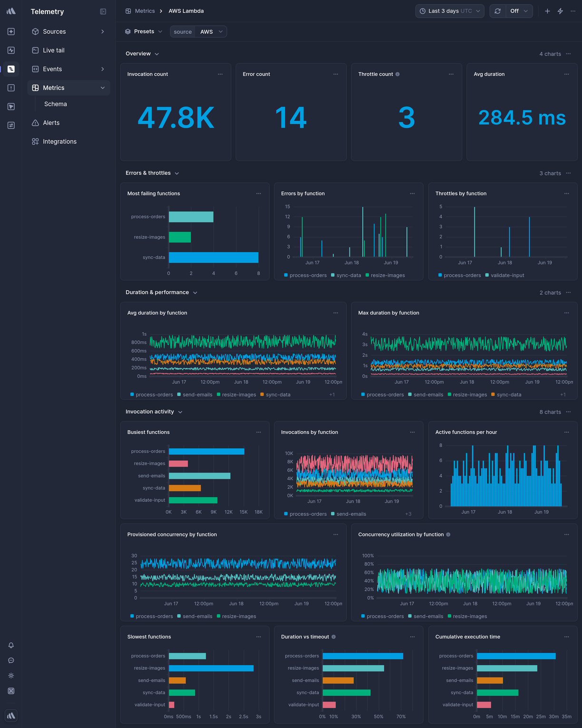Screen dimensions: 582x728
Task: Open the Events code icon
Action: click(35, 69)
